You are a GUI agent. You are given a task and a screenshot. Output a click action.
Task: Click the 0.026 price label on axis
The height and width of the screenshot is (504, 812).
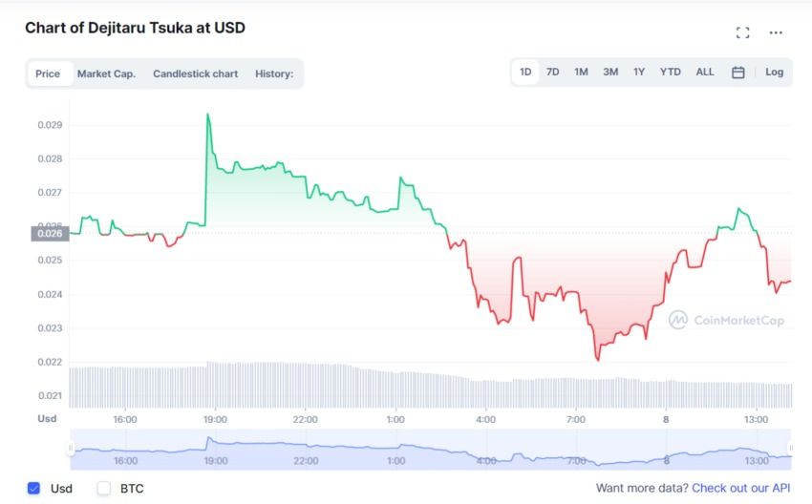(x=50, y=233)
